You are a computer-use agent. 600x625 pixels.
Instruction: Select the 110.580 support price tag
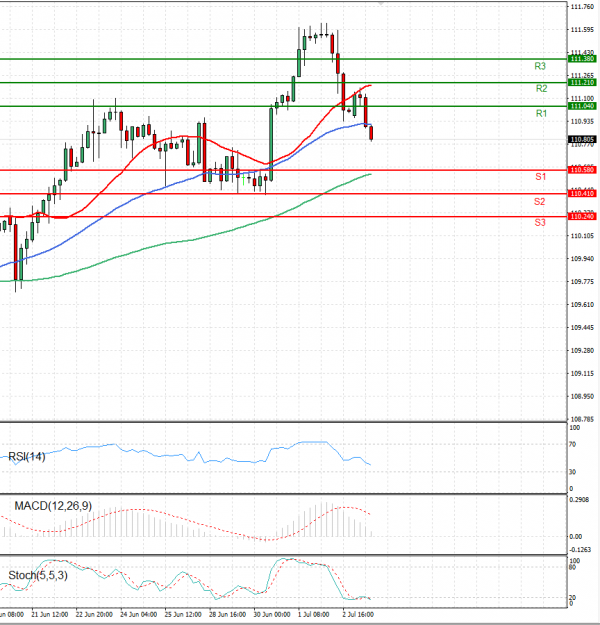[582, 170]
